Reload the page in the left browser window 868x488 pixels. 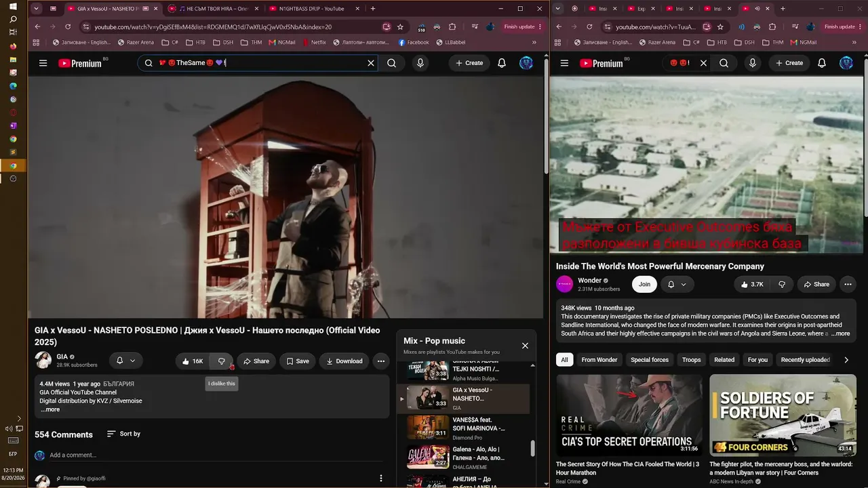point(68,27)
